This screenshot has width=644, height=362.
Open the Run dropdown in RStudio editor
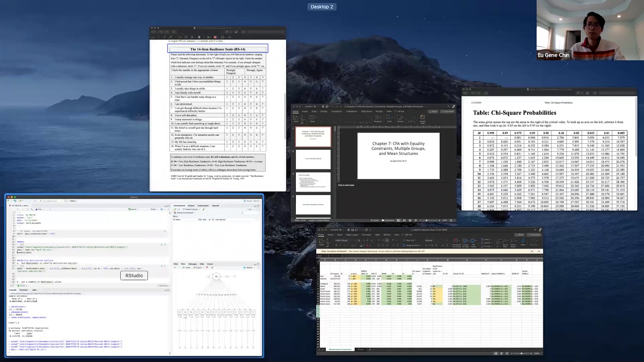pos(154,209)
